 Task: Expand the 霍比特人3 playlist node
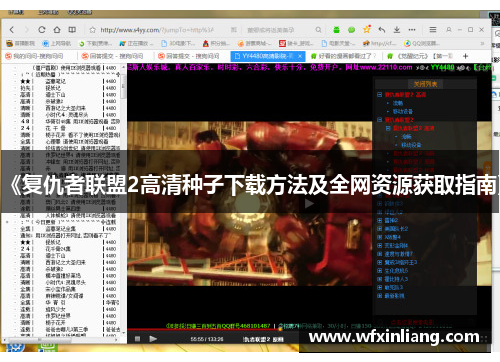click(379, 279)
